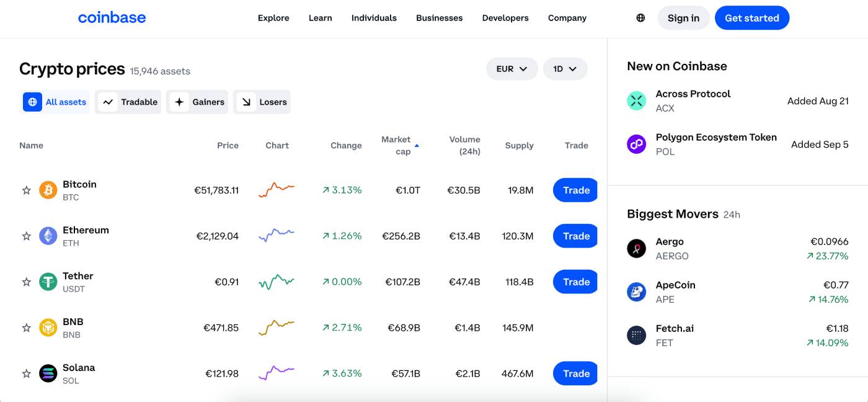Open the Across Protocol listing
The width and height of the screenshot is (868, 402).
coord(738,100)
